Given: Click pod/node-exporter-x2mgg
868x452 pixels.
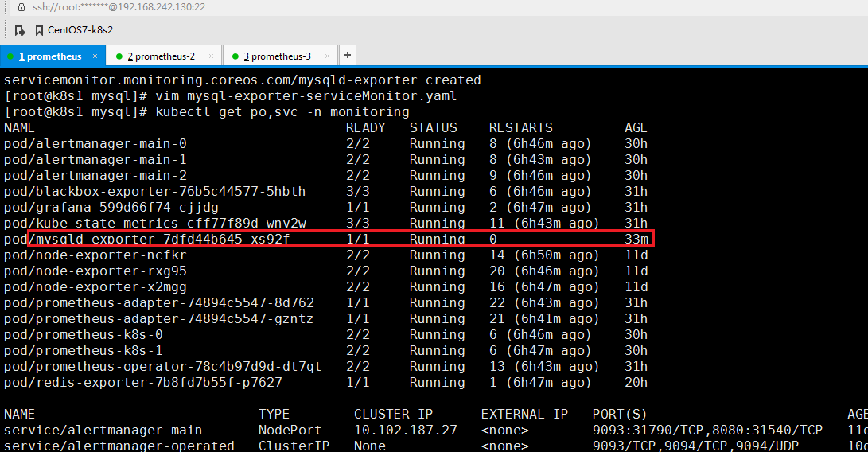Looking at the screenshot, I should [x=95, y=287].
